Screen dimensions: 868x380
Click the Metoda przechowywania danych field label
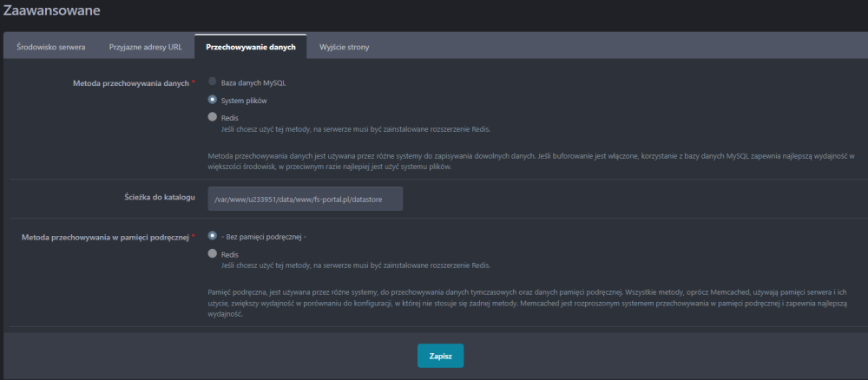pos(130,83)
